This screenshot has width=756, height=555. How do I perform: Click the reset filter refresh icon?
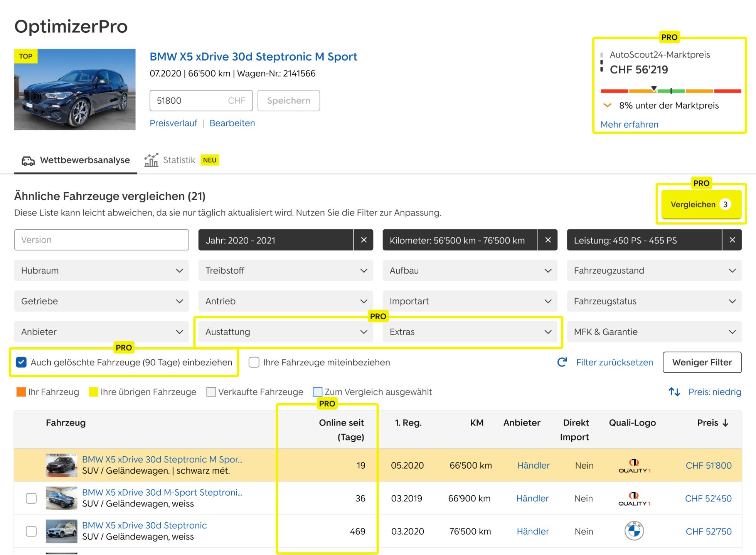(562, 362)
